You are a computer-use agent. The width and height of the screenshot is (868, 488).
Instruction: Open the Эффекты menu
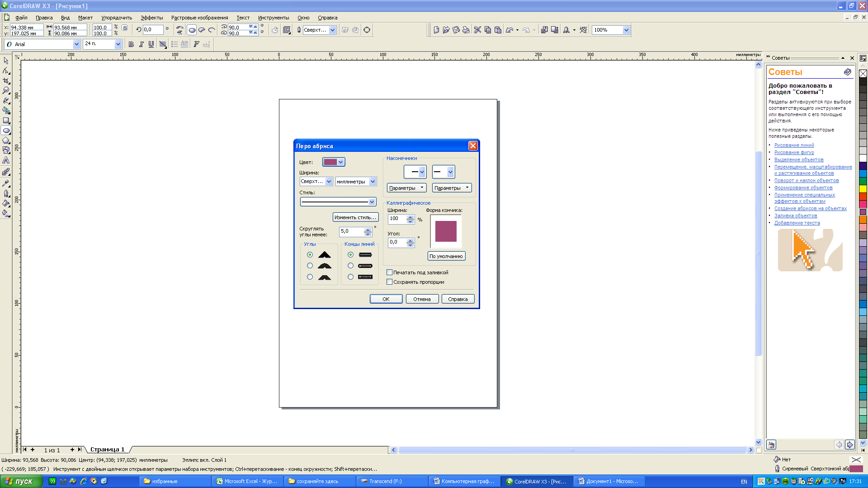pyautogui.click(x=151, y=18)
